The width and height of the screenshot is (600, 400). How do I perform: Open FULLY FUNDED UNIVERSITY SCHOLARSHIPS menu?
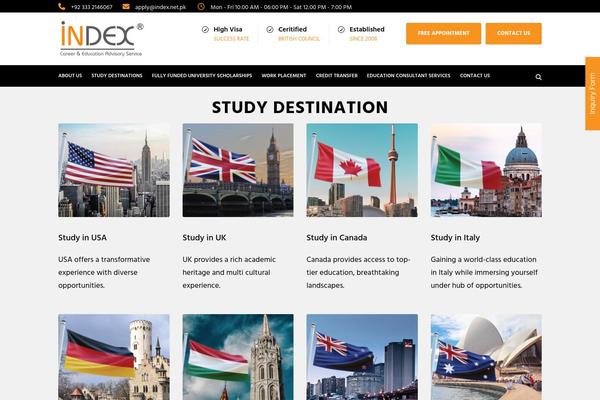point(202,76)
